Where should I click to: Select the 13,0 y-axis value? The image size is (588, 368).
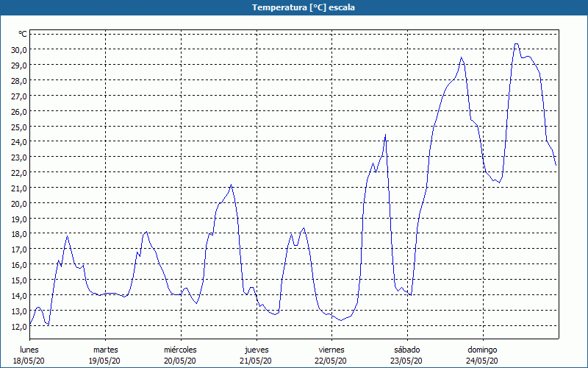point(18,311)
